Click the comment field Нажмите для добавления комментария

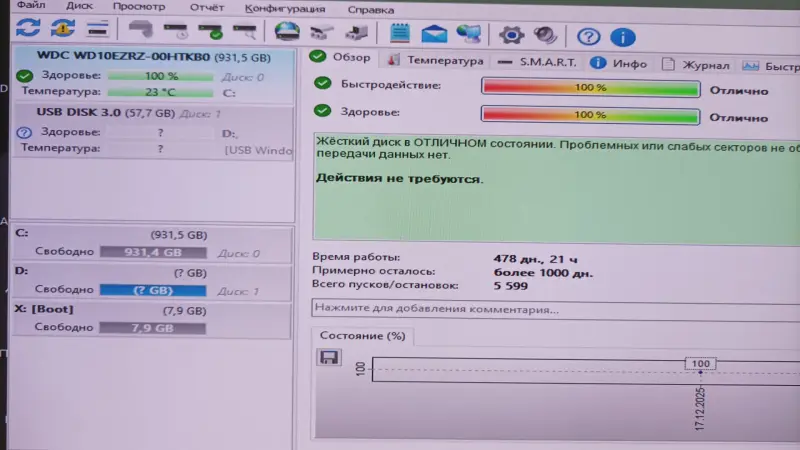[x=556, y=309]
